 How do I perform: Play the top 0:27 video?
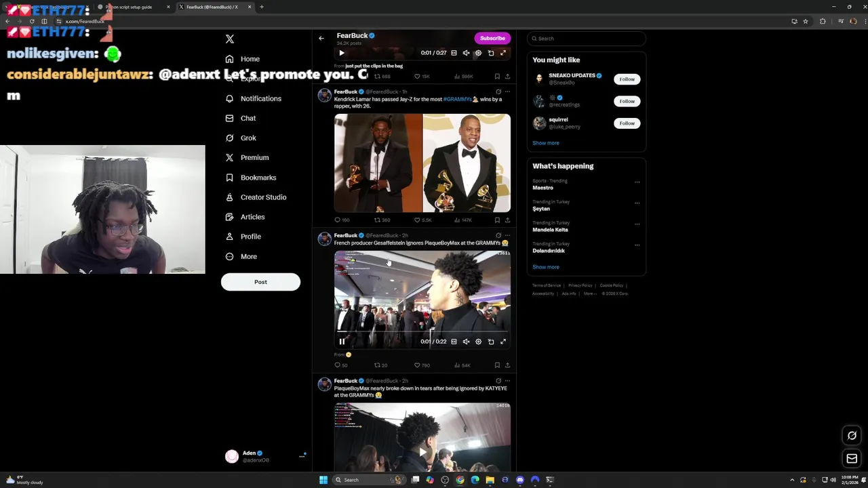(342, 53)
